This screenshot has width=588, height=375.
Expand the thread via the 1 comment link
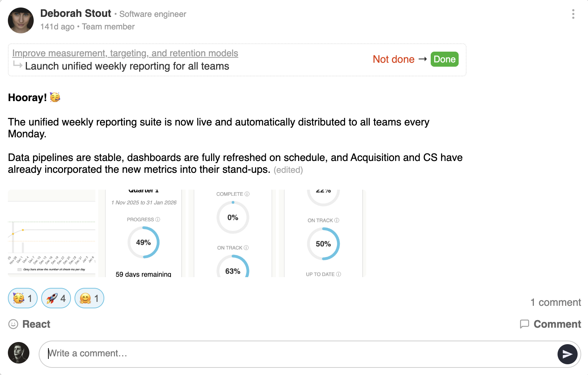point(556,302)
